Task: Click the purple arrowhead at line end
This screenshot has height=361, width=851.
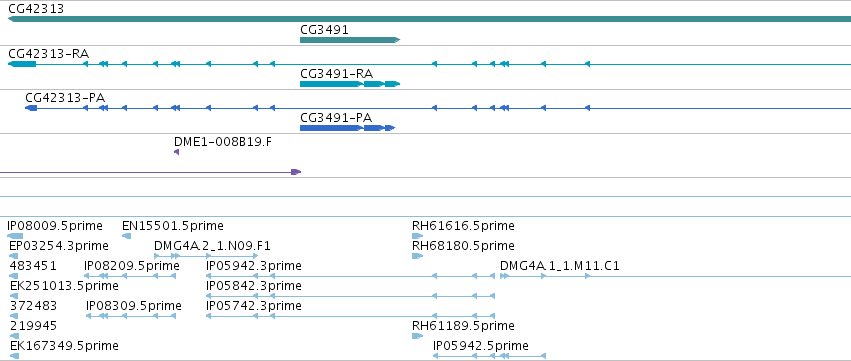Action: click(296, 172)
